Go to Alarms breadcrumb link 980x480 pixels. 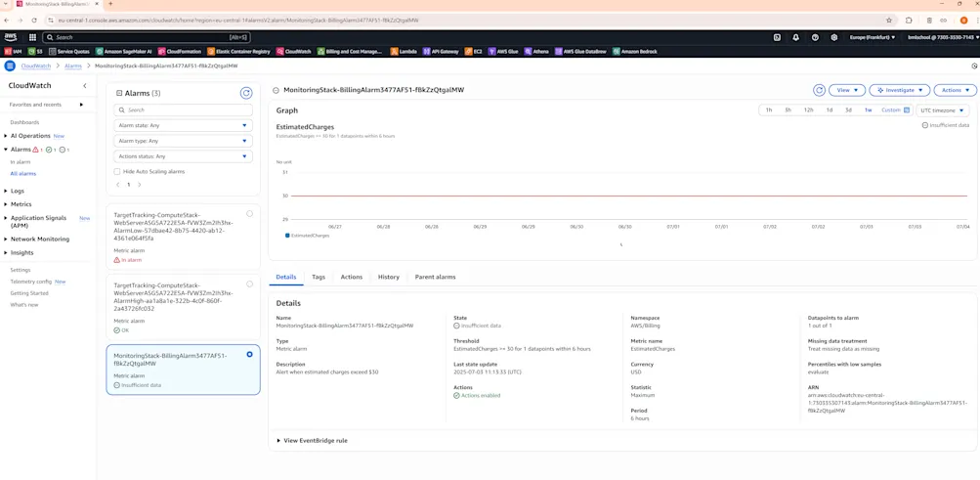[x=73, y=65]
